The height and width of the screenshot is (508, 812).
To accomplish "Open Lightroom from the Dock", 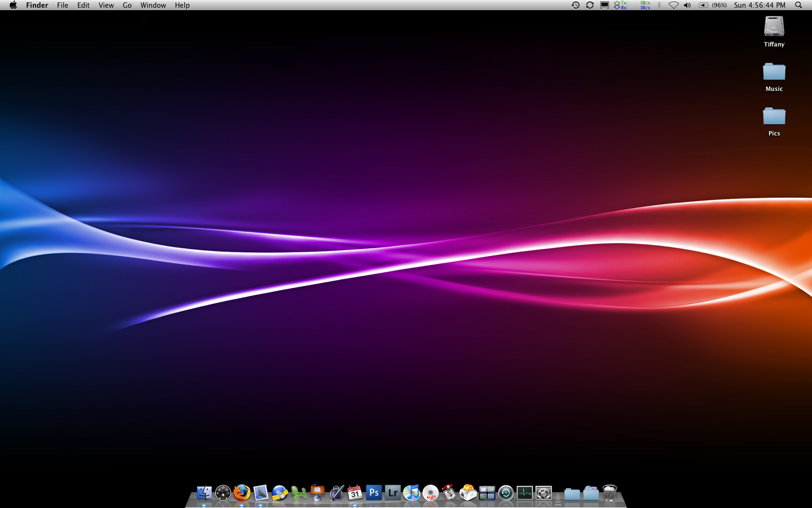I will (x=392, y=493).
